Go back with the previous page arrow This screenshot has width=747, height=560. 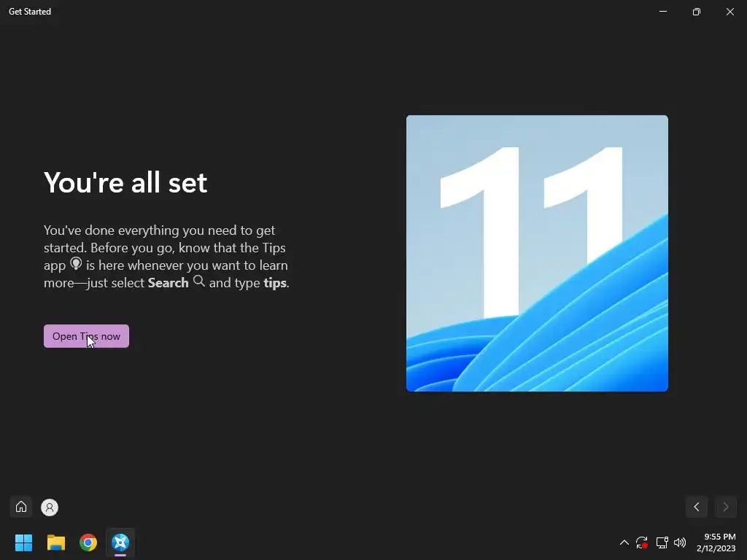tap(697, 507)
